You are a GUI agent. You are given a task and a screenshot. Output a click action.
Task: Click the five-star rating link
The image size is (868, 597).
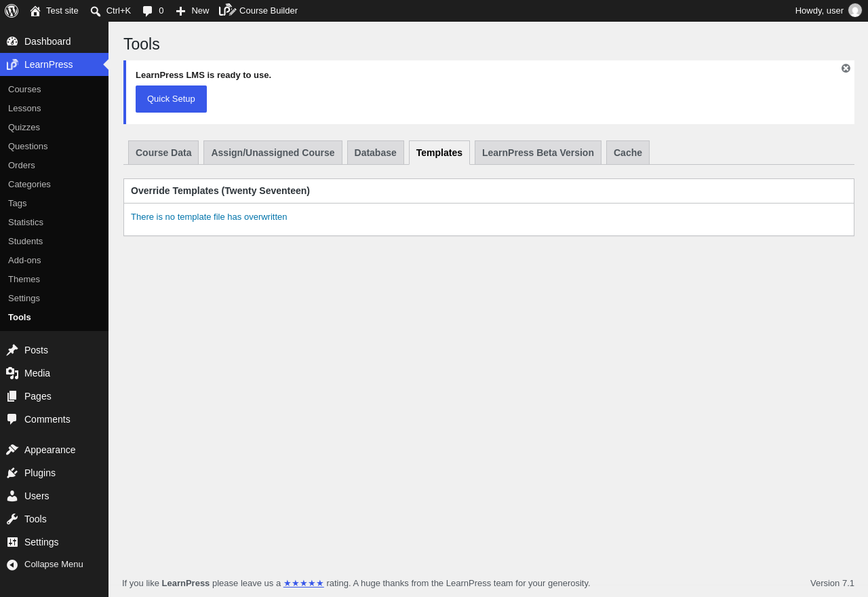point(304,583)
